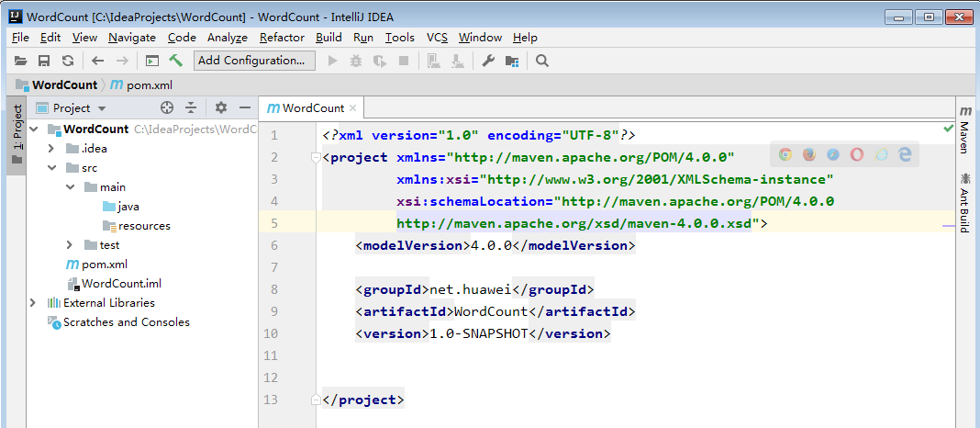Click the green Run play icon

coord(332,61)
